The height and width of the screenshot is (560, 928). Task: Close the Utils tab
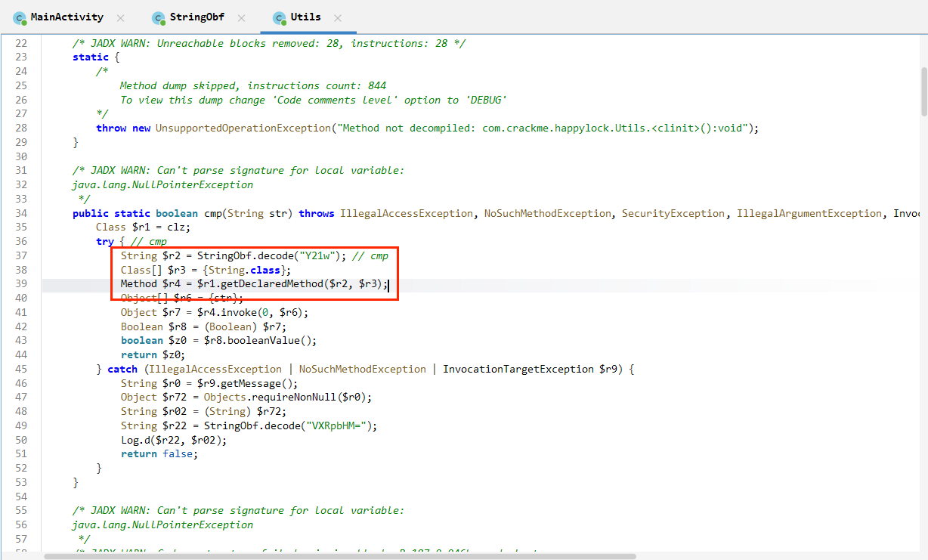pos(338,17)
